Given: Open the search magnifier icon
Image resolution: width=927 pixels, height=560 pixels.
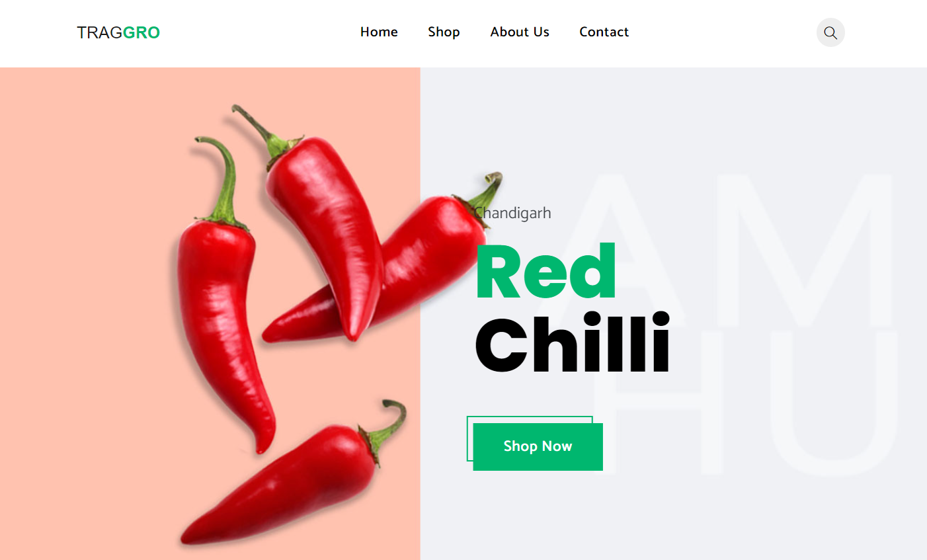Looking at the screenshot, I should click(830, 32).
